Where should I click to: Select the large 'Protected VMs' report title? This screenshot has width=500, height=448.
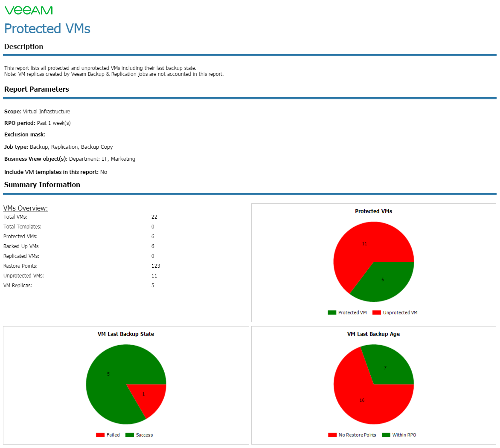coord(47,29)
